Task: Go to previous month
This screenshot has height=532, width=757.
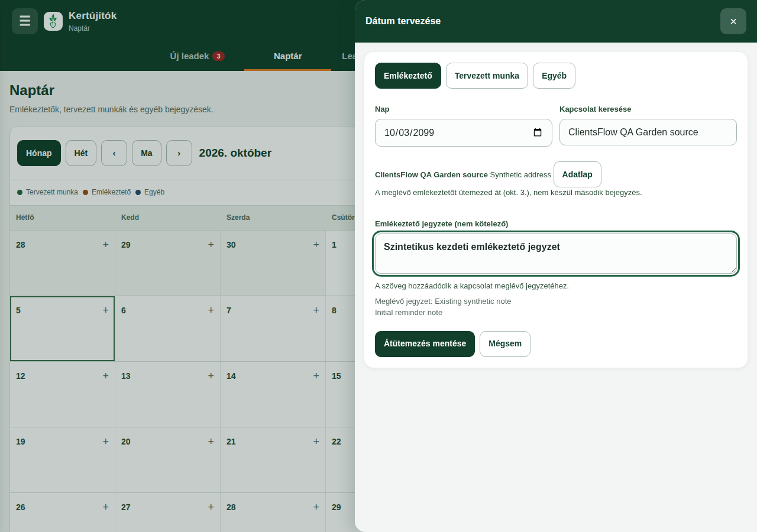Action: 114,153
